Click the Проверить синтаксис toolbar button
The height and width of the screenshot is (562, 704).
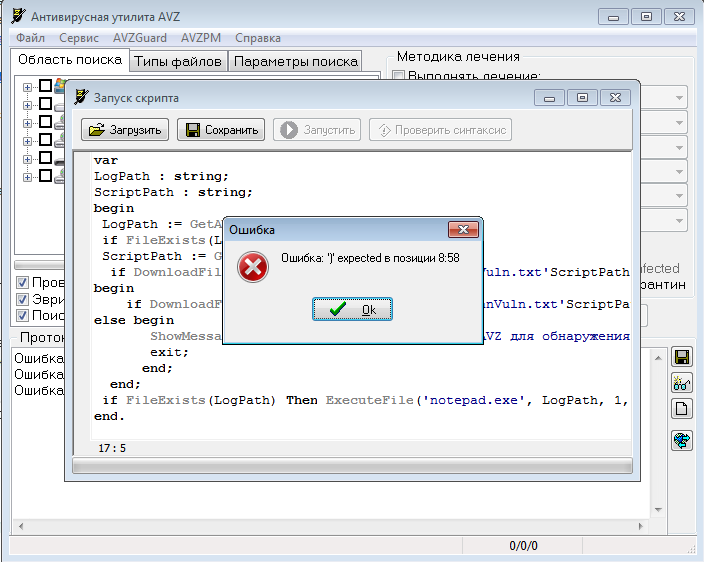(x=440, y=130)
